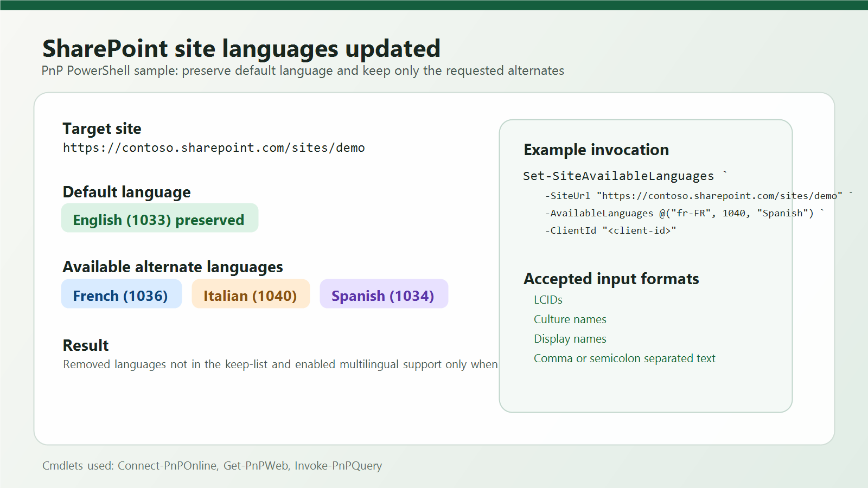Click the PnP PowerShell sample subtitle

point(303,70)
